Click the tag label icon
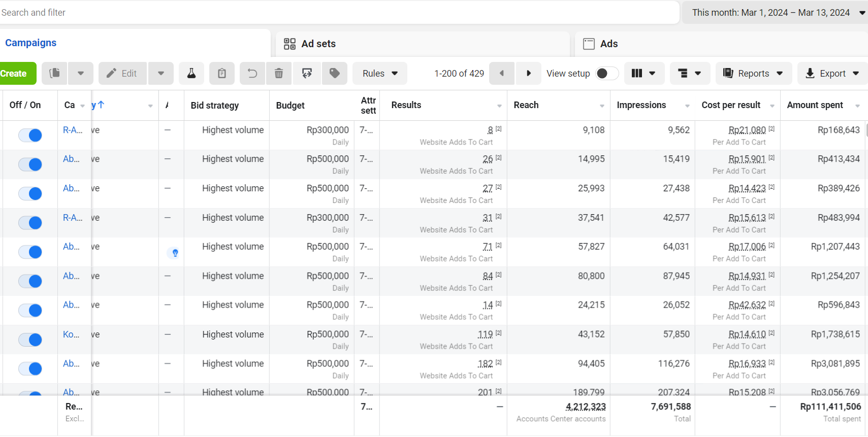Screen dimensions: 868x437 (x=335, y=74)
